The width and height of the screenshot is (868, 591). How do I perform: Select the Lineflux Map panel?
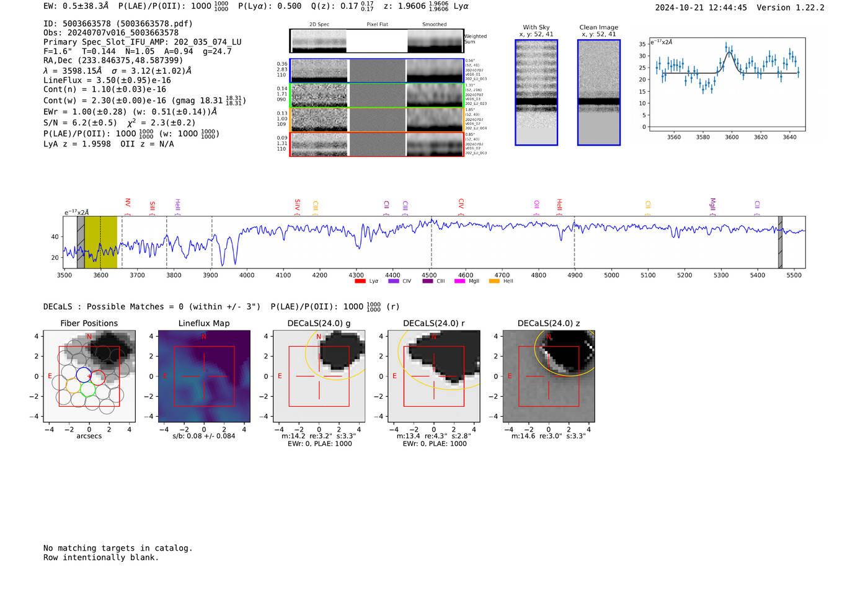(204, 376)
